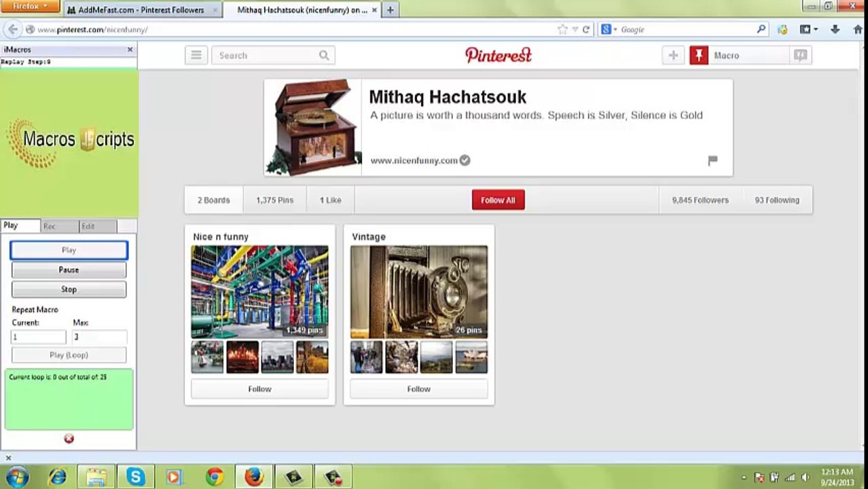Open the Firefox application menu button
This screenshot has width=868, height=489.
(x=31, y=6)
